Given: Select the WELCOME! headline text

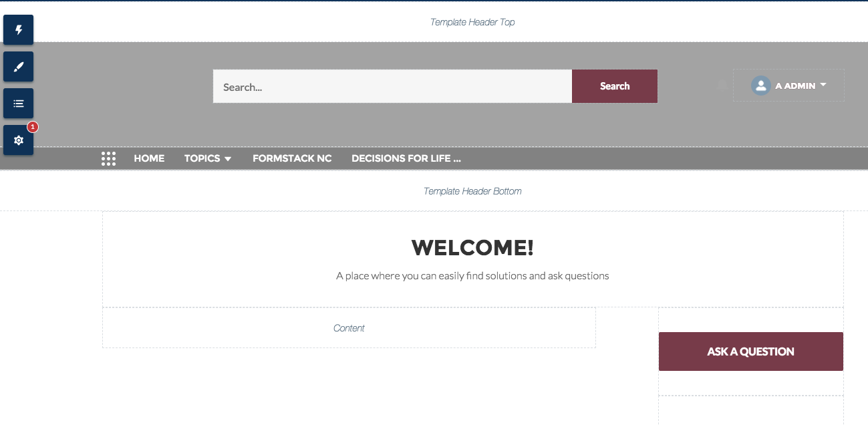Looking at the screenshot, I should (x=472, y=248).
